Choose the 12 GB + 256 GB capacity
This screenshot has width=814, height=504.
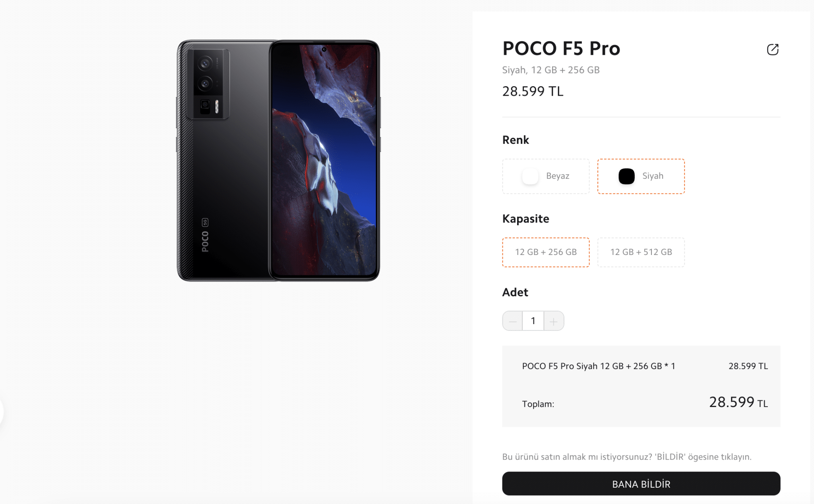click(x=546, y=252)
